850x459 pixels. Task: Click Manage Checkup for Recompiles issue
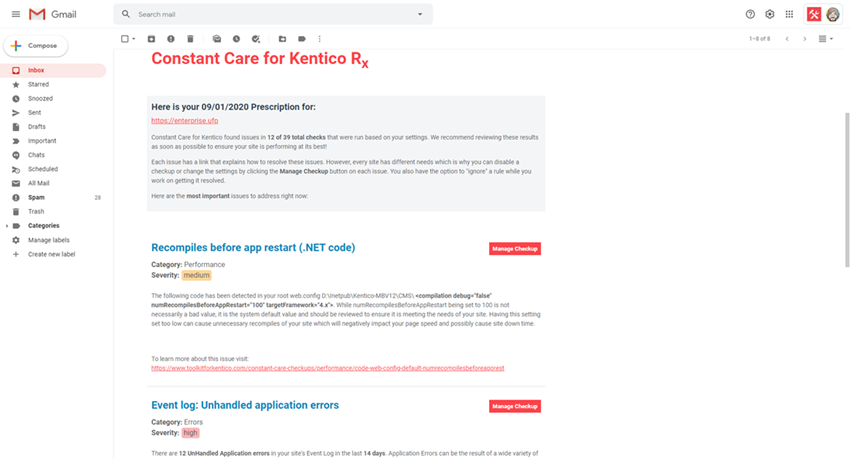click(x=514, y=249)
